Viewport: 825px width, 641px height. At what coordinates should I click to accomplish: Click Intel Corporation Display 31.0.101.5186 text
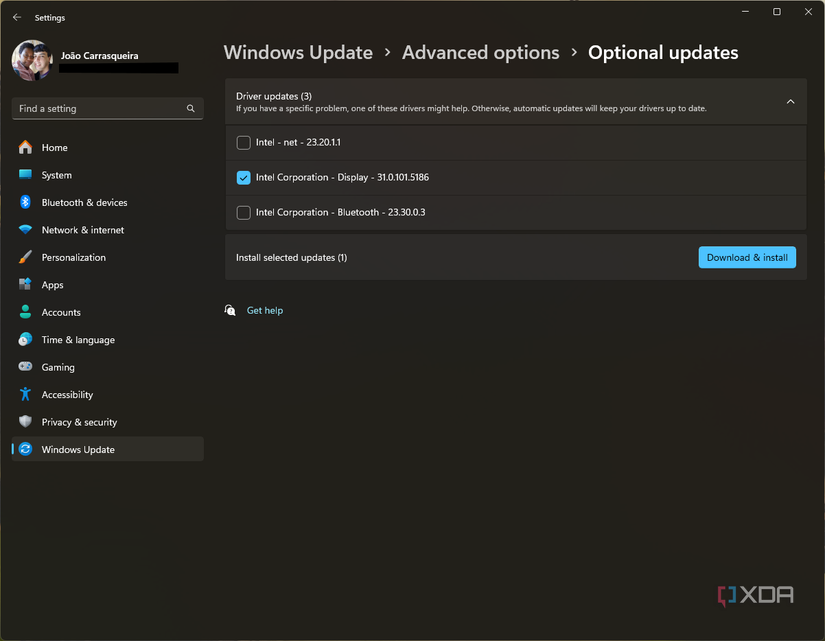click(342, 177)
